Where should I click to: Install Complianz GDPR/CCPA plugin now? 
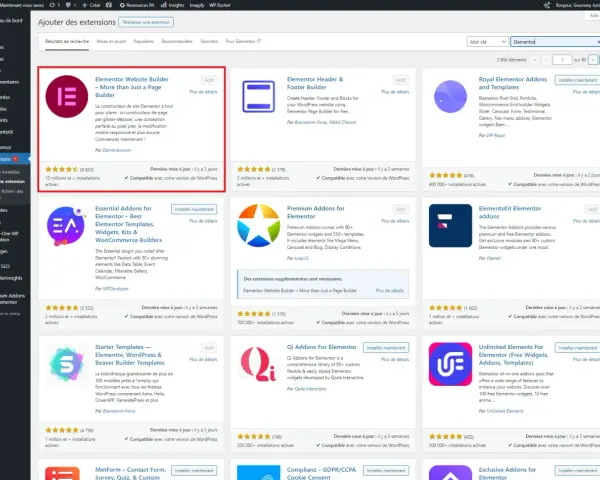click(x=386, y=470)
